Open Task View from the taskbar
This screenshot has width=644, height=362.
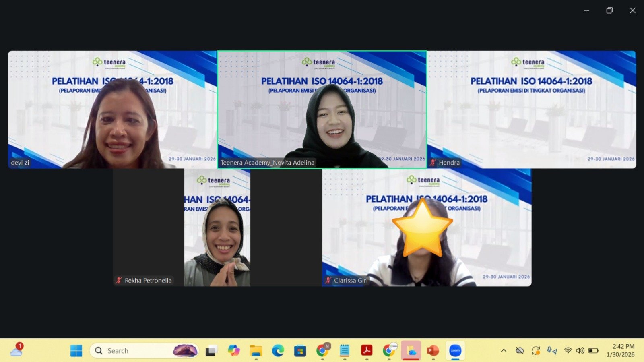pyautogui.click(x=211, y=351)
